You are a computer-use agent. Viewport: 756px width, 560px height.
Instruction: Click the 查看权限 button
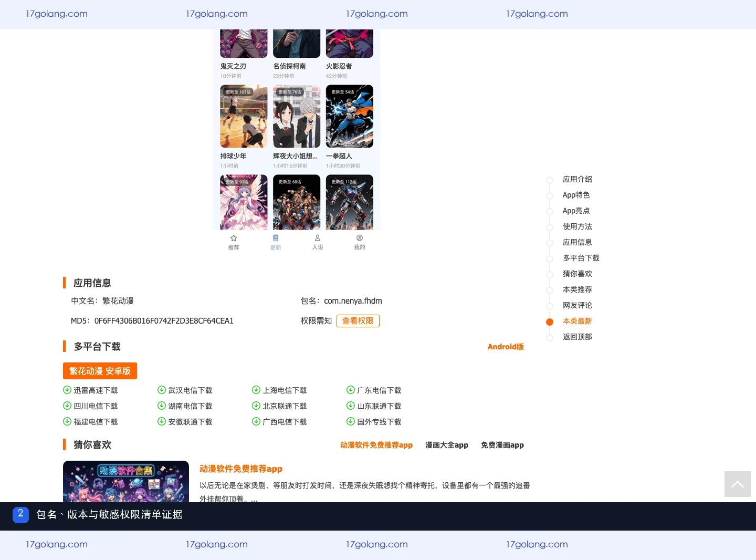358,321
